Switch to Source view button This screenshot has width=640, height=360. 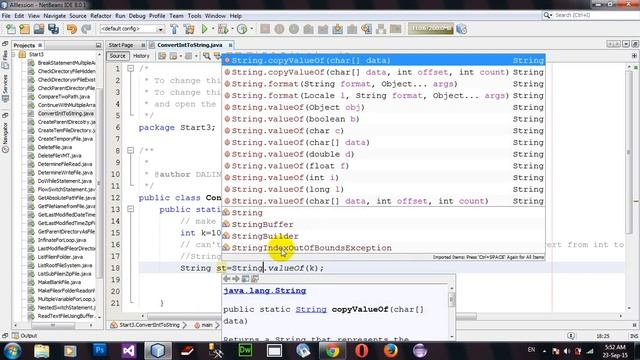click(117, 56)
